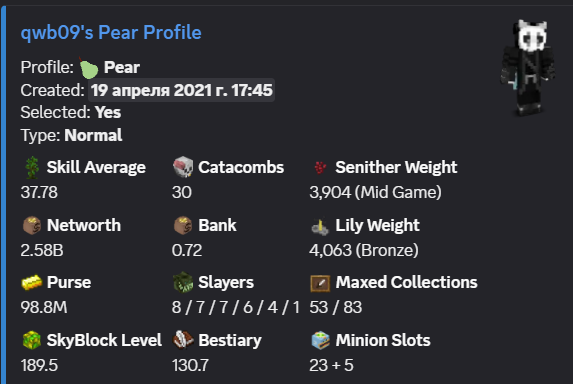573x384 pixels.
Task: Click the Catacombs skull icon
Action: [183, 167]
